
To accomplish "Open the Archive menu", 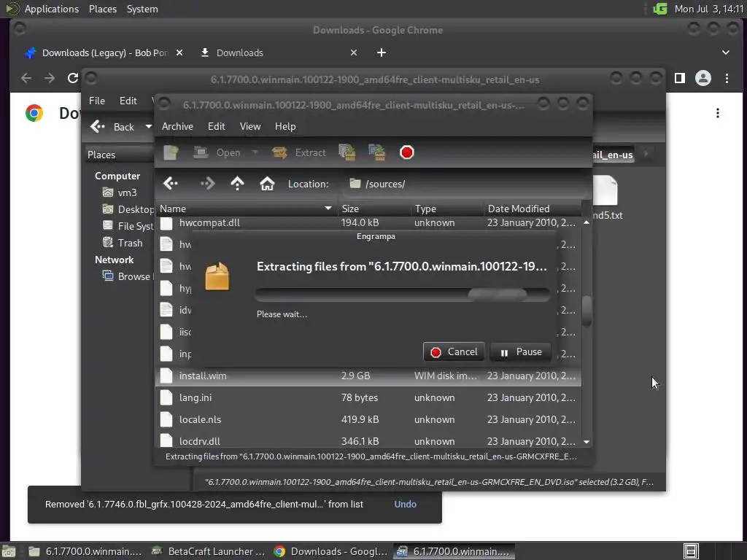I will [177, 126].
